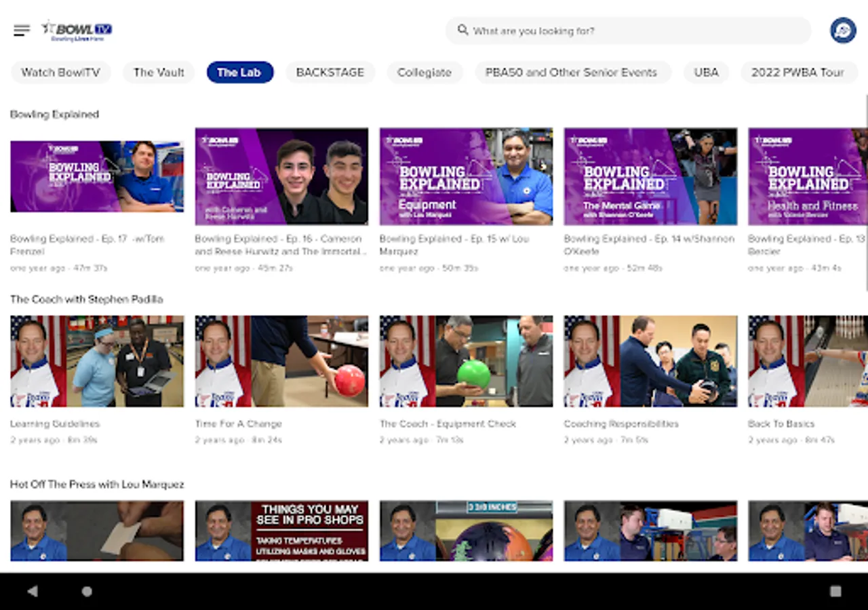Open The Vault tab
This screenshot has width=868, height=610.
click(159, 73)
